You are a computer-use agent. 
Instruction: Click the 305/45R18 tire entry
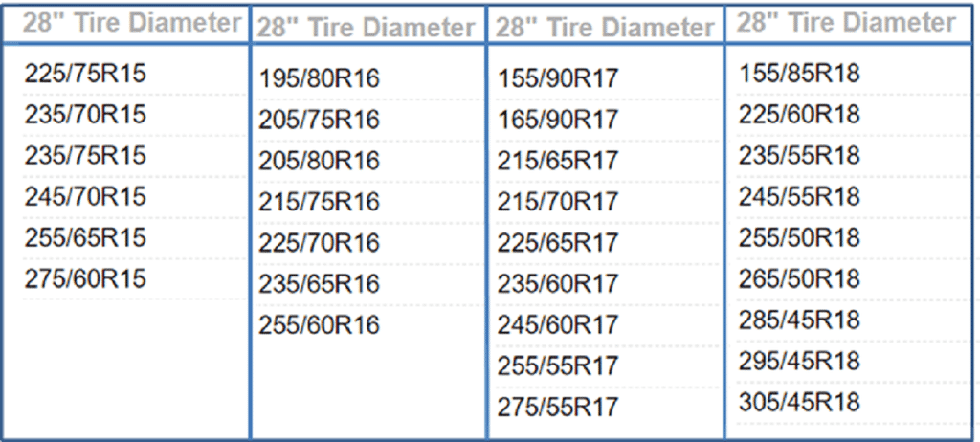point(799,402)
